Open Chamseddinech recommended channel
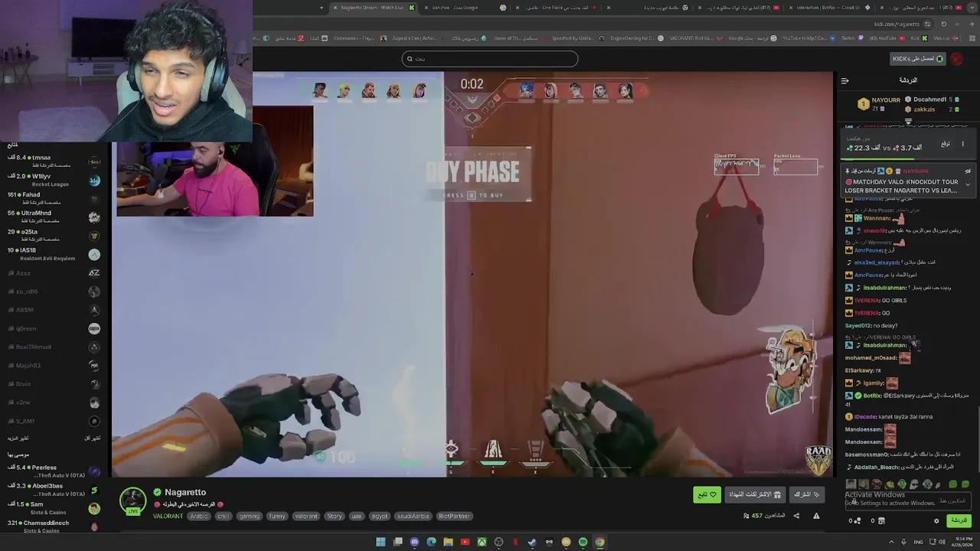 point(54,527)
